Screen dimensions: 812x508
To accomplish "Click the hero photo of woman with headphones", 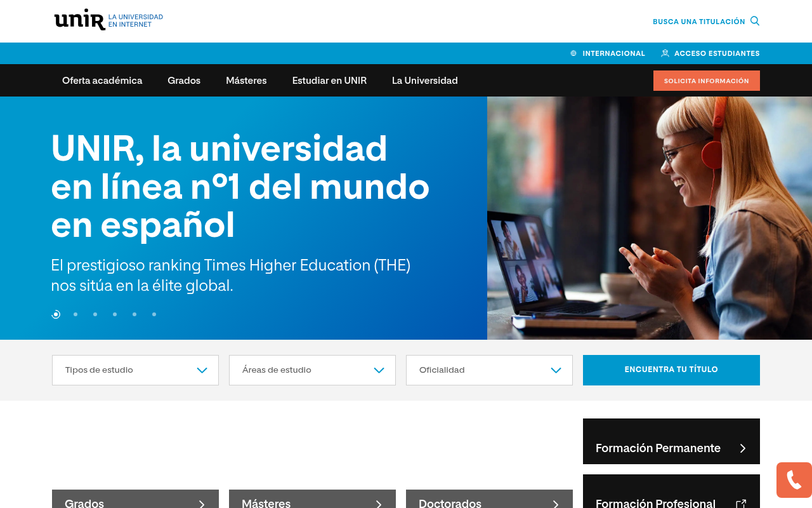I will [650, 218].
